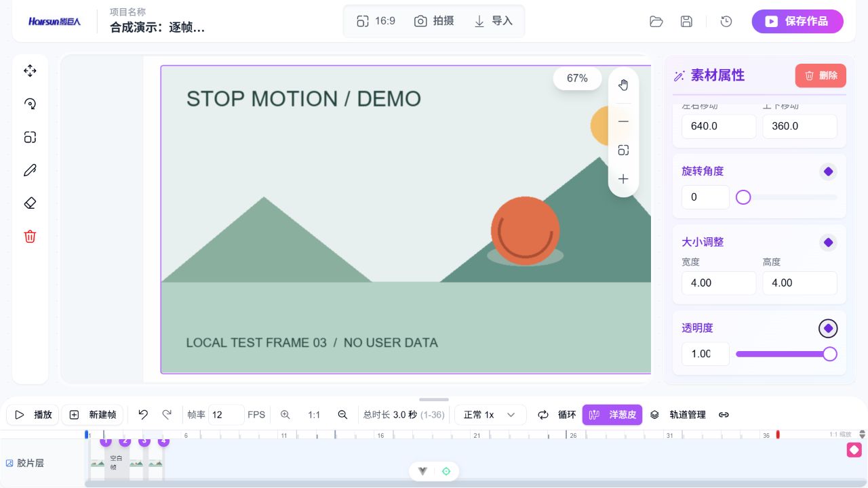Select the pencil drawing tool
The image size is (868, 488).
point(30,170)
